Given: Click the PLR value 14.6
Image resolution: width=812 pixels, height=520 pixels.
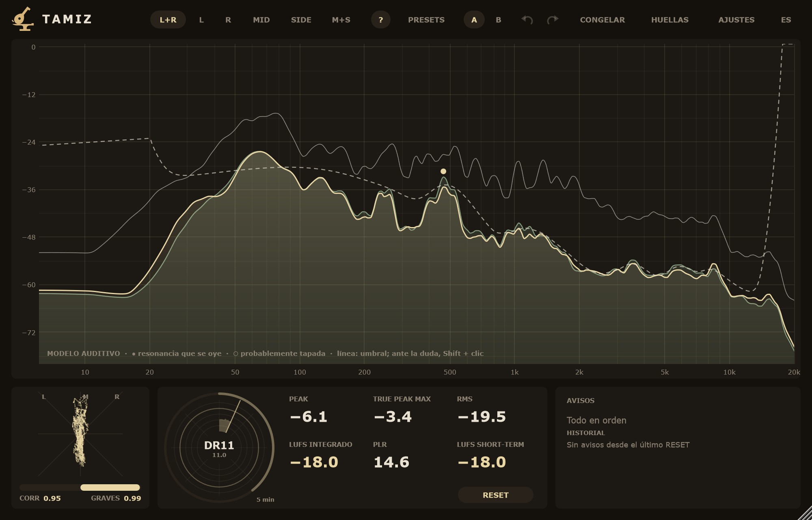Looking at the screenshot, I should pyautogui.click(x=391, y=462).
